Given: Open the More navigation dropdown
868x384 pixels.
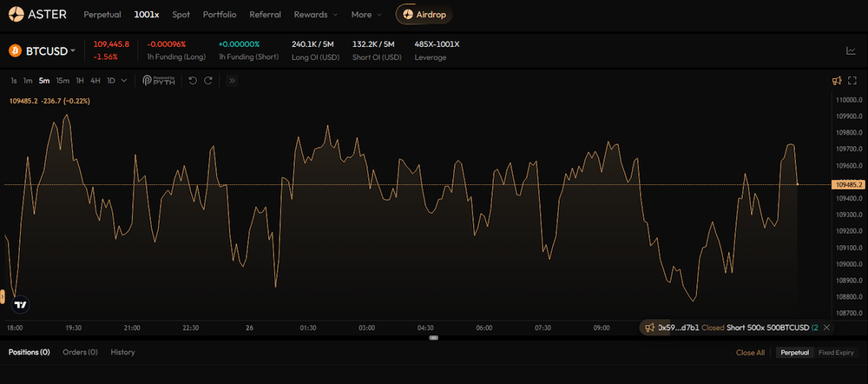Looking at the screenshot, I should point(366,15).
